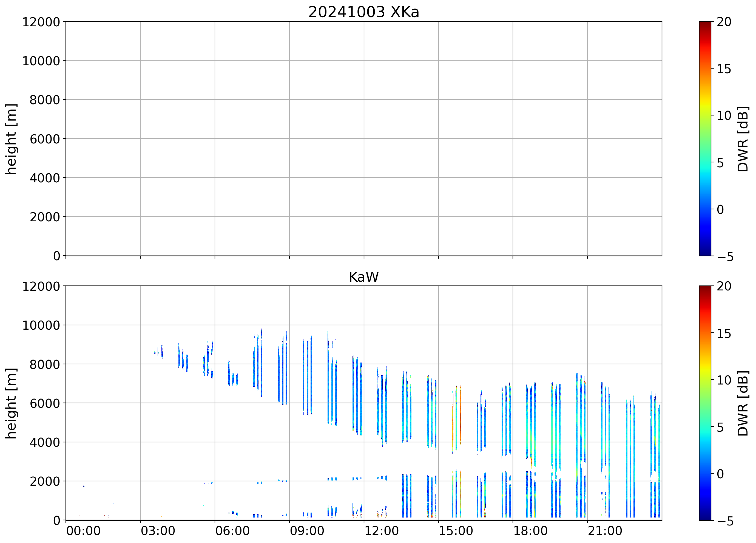
Task: Click the '15' tick on the upper colorbar
Action: [724, 69]
